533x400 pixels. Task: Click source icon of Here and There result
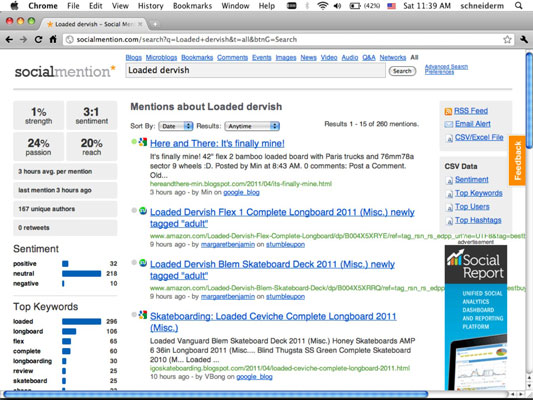pyautogui.click(x=143, y=142)
